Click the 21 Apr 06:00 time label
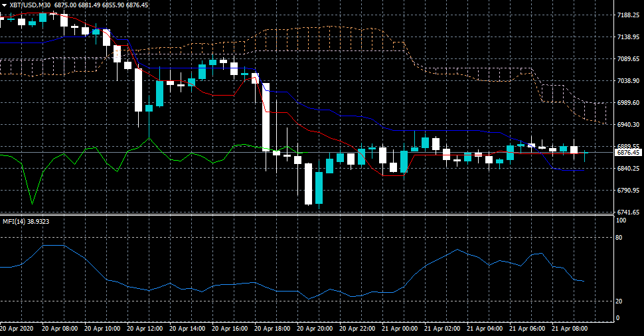644x336 pixels. tap(527, 329)
